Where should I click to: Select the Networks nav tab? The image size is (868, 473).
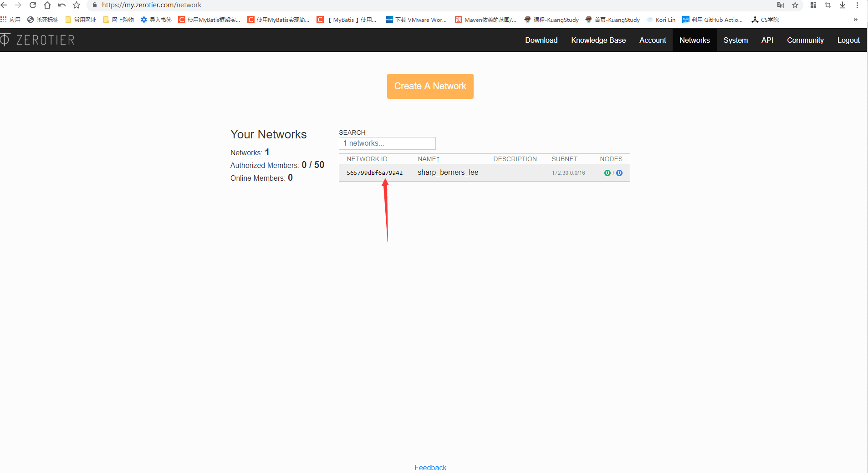click(694, 40)
